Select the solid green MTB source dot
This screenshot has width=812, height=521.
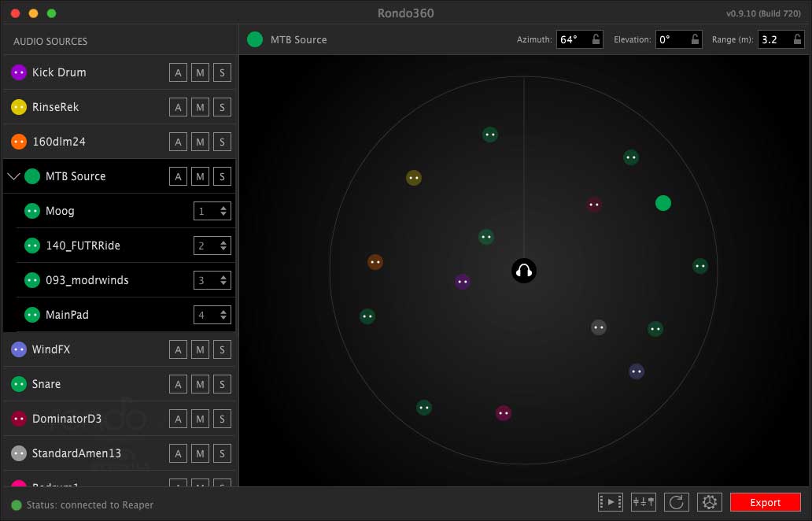click(x=663, y=203)
